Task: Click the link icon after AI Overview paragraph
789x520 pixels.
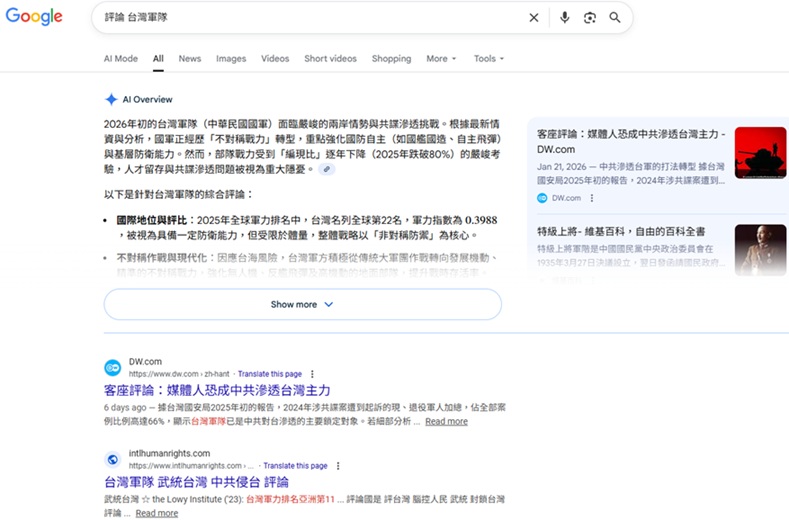Action: [327, 170]
